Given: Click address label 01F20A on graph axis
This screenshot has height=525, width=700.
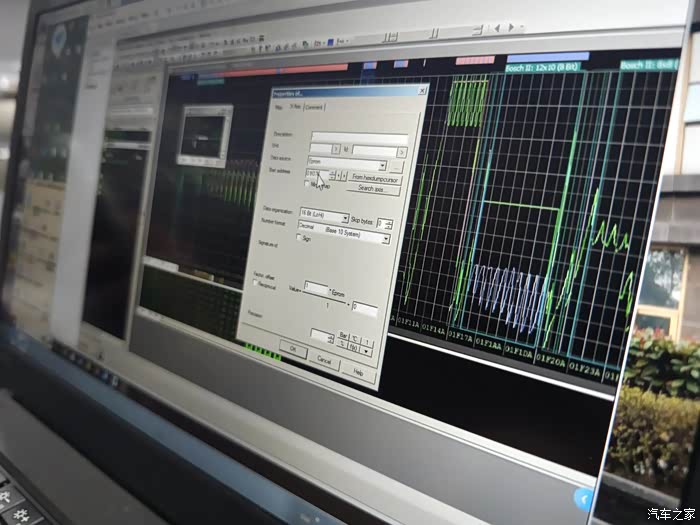Looking at the screenshot, I should (x=551, y=360).
